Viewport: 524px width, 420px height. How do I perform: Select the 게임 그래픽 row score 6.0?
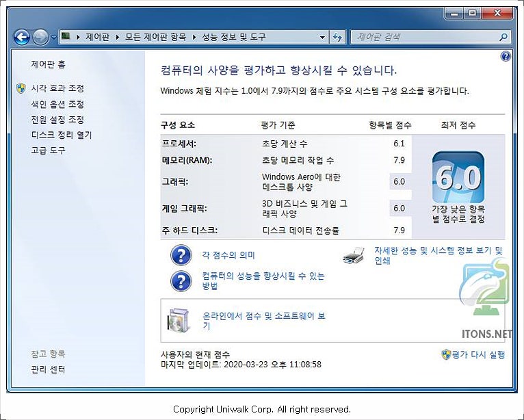coord(399,208)
